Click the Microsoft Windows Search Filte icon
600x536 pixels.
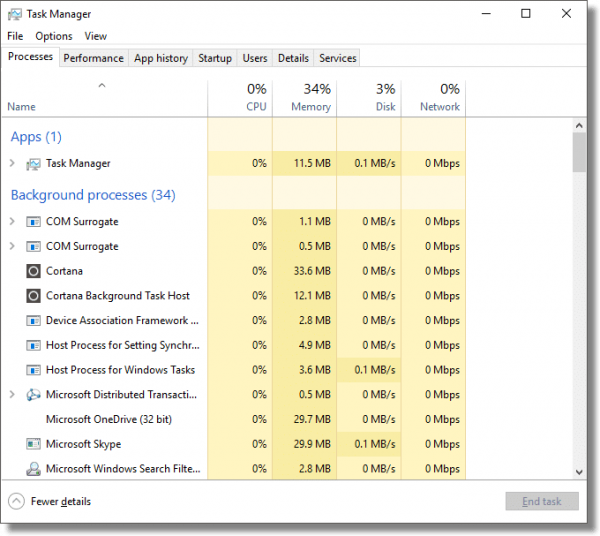point(33,469)
